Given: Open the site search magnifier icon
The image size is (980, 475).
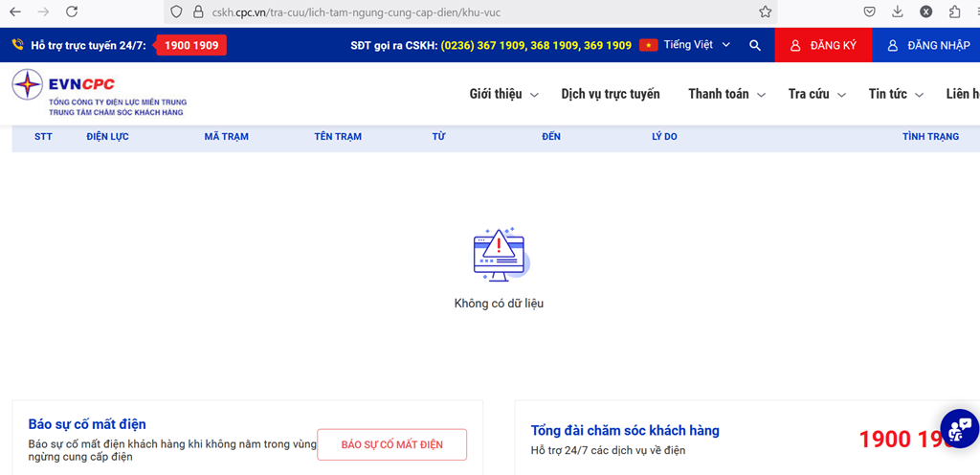Looking at the screenshot, I should pyautogui.click(x=755, y=45).
